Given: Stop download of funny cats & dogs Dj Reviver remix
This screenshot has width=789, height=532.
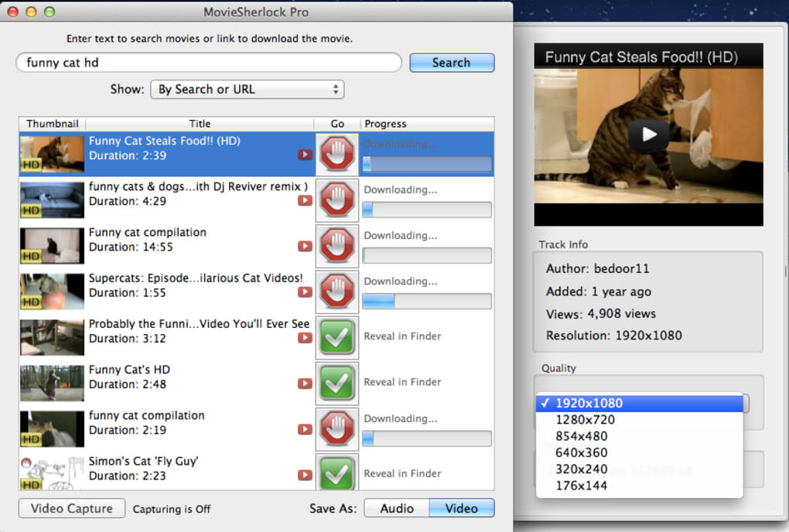Looking at the screenshot, I should [x=337, y=200].
